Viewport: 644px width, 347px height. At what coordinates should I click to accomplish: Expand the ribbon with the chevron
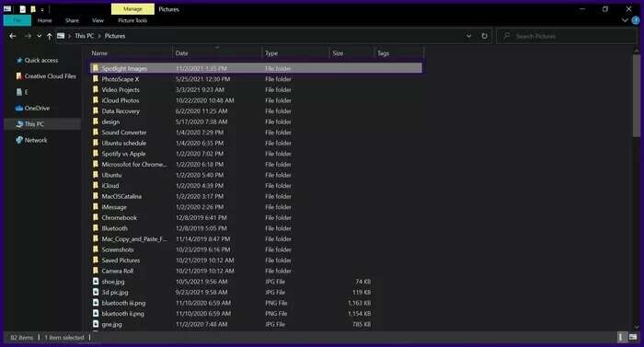pos(625,20)
